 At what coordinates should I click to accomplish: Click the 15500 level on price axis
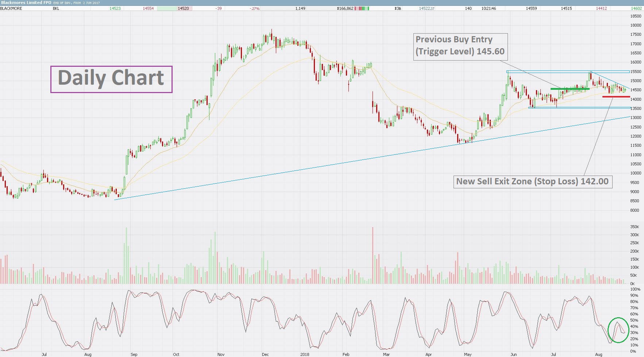[636, 72]
